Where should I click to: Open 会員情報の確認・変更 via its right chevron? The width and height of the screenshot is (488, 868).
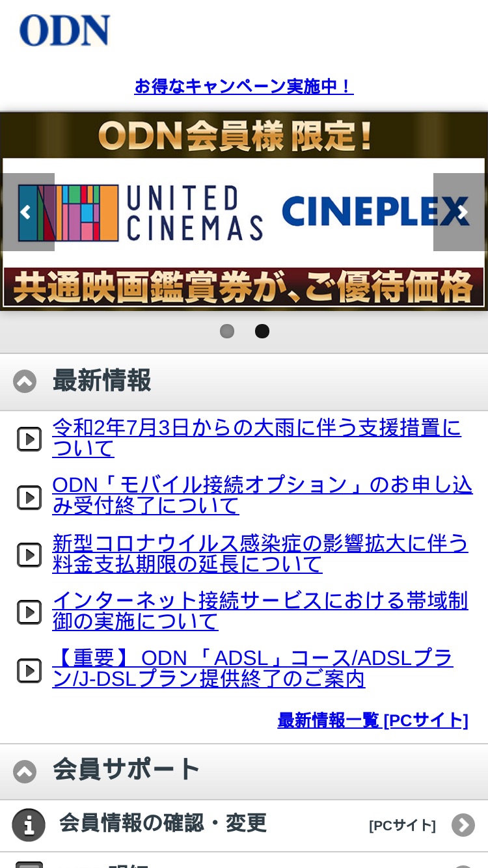click(463, 825)
